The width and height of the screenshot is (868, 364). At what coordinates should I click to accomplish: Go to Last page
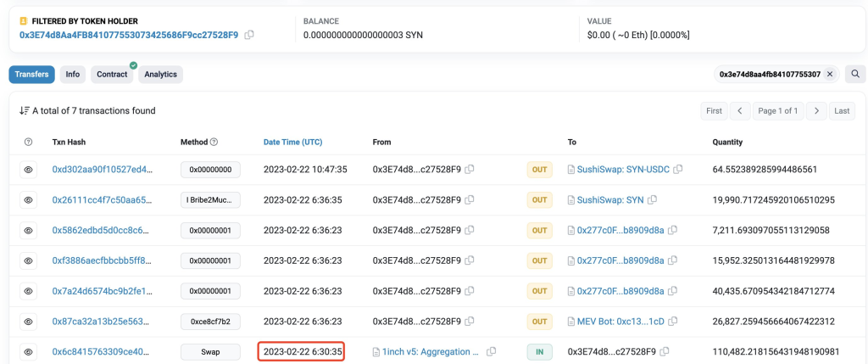(x=842, y=111)
